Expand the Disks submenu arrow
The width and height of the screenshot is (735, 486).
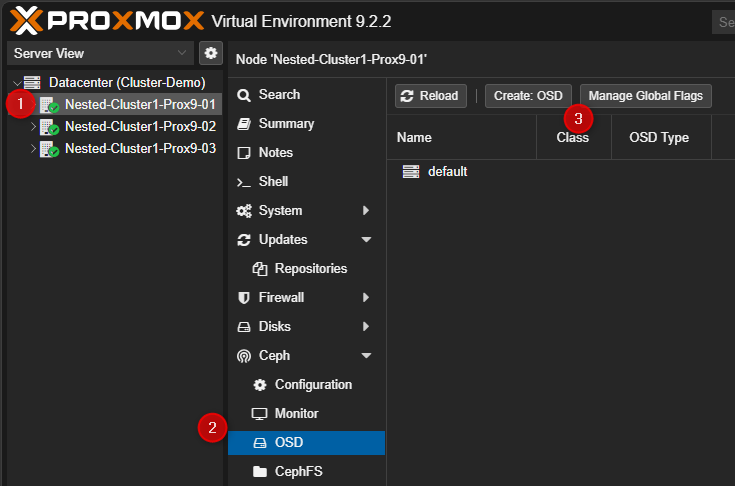(x=366, y=326)
